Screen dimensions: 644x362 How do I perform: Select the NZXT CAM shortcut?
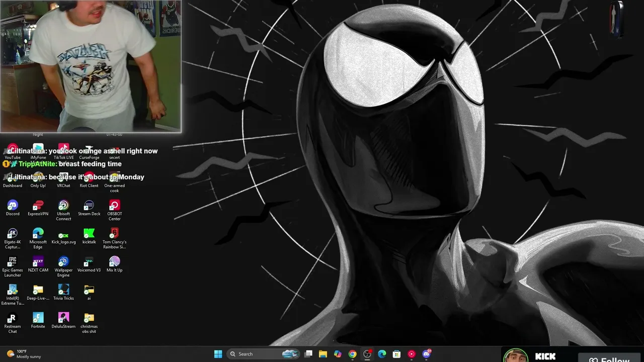[x=38, y=264]
